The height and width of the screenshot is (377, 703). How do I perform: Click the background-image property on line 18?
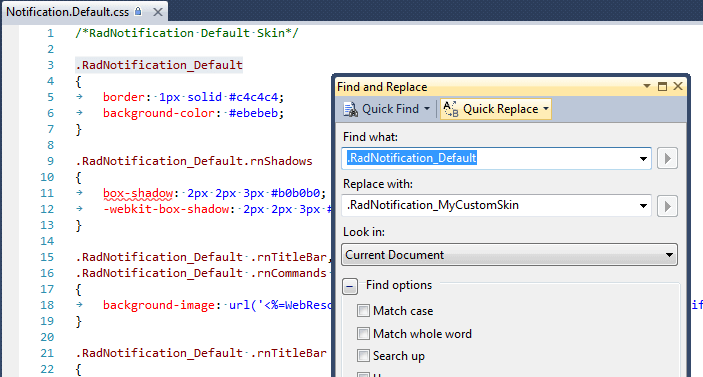[159, 305]
